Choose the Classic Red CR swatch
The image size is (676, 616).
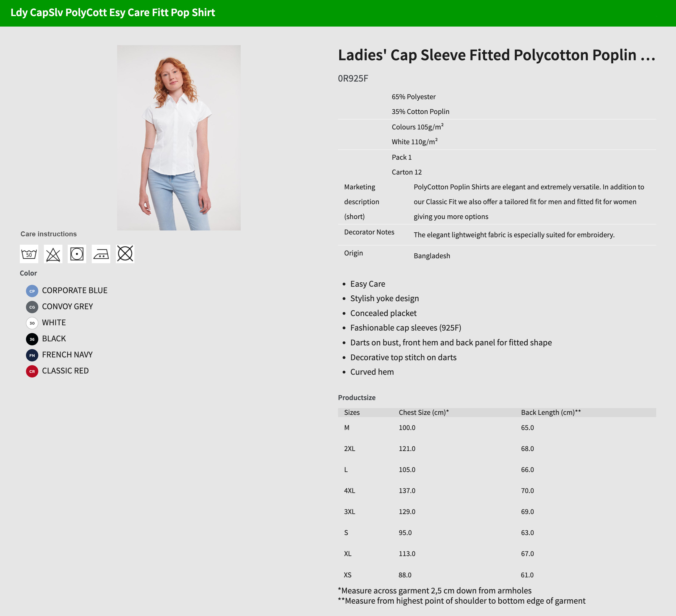pyautogui.click(x=32, y=371)
